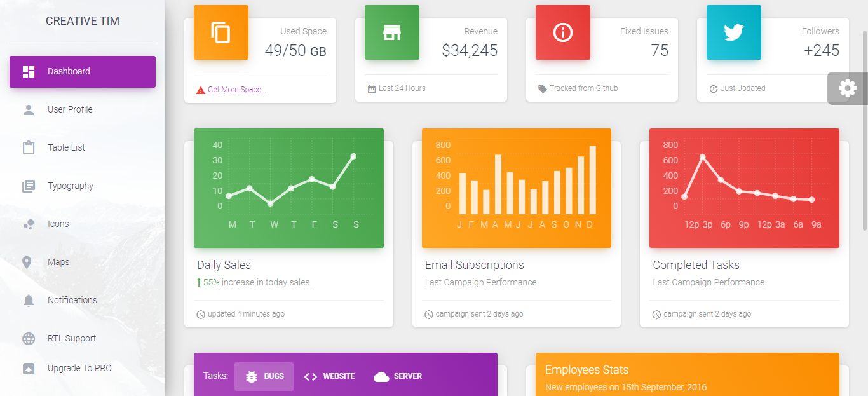The height and width of the screenshot is (396, 868).
Task: Select the Bugs tab in Tasks
Action: 264,376
